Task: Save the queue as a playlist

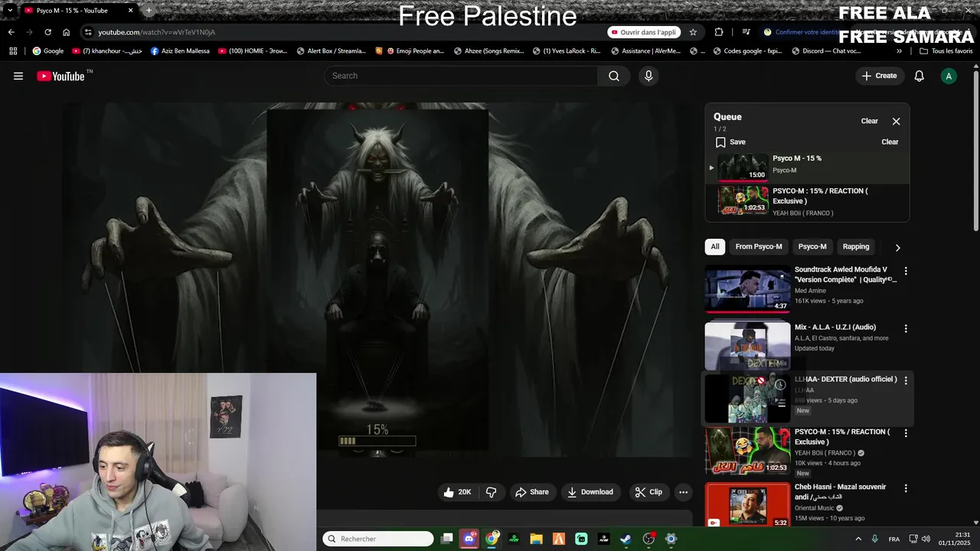Action: click(730, 142)
